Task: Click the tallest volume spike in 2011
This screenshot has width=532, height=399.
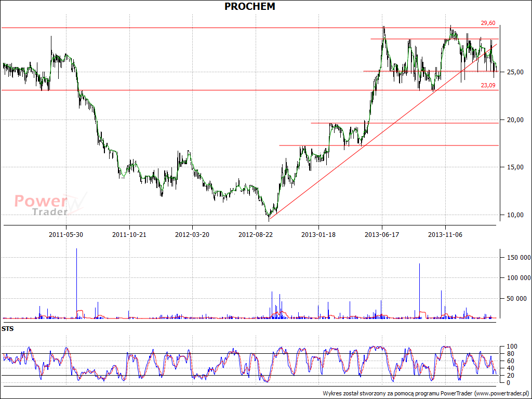Action: [77, 283]
